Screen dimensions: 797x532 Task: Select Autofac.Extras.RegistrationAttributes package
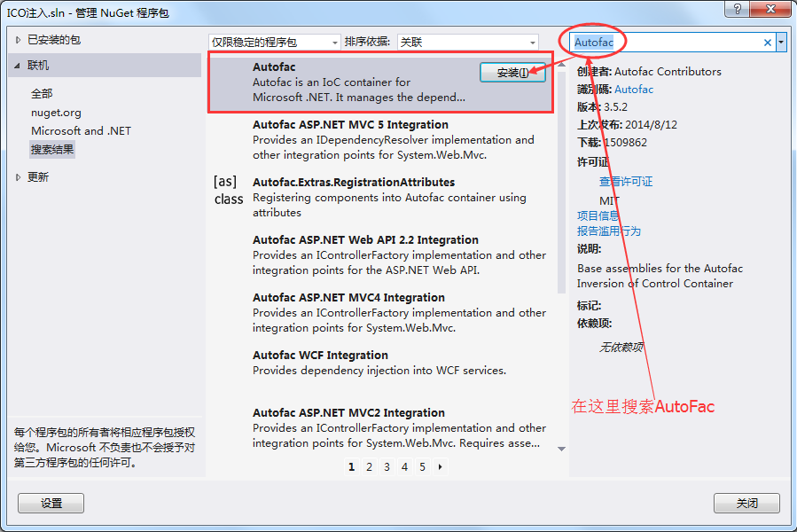381,198
